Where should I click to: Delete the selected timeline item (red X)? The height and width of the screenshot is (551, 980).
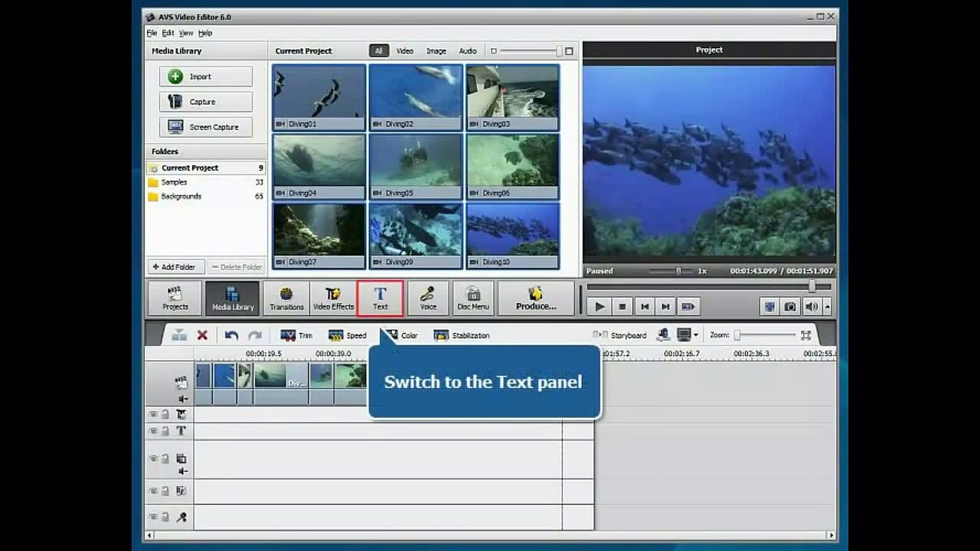coord(202,335)
